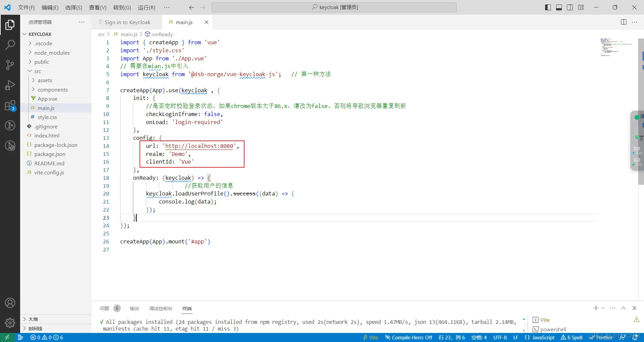Maximize the panel with the up chevron
Viewport: 644px width, 342px height.
[x=624, y=308]
